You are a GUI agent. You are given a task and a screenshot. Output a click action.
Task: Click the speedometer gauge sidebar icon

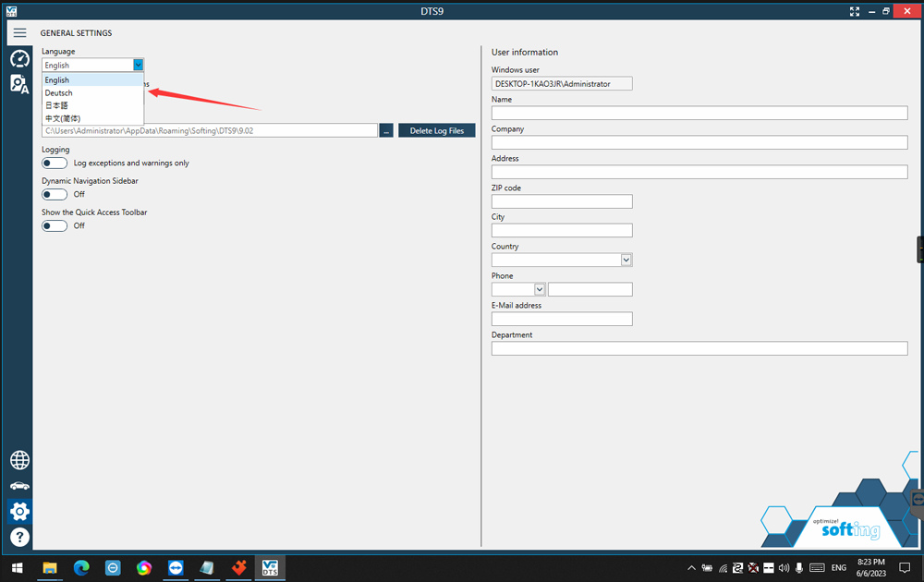click(x=19, y=59)
